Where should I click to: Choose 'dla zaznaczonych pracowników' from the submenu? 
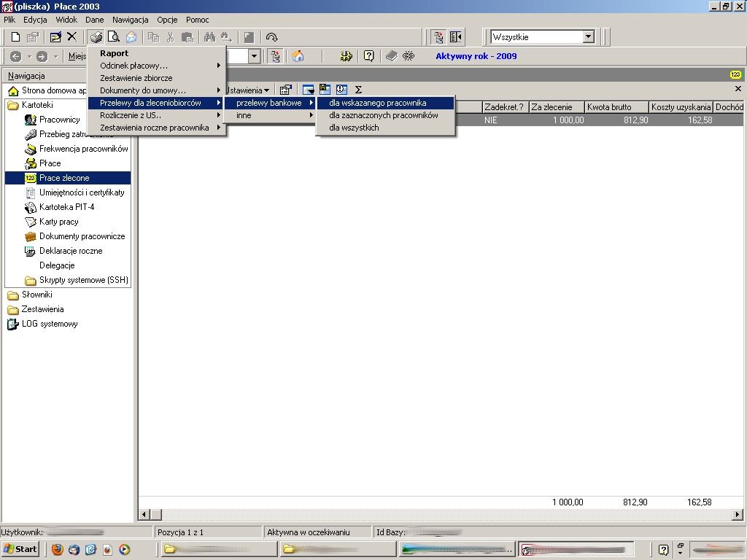point(385,115)
